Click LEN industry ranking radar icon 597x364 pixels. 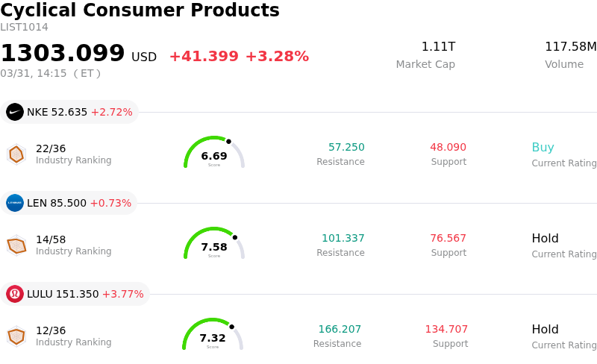[16, 245]
